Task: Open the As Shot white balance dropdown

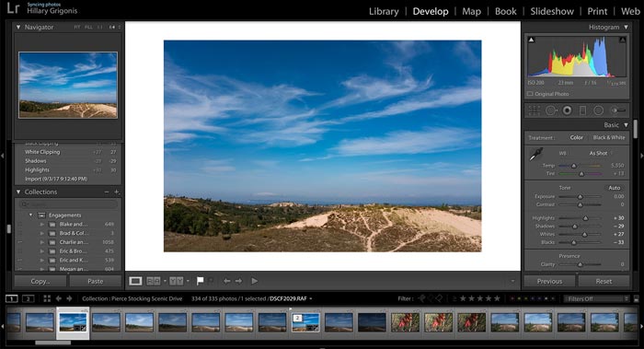Action: coord(601,153)
